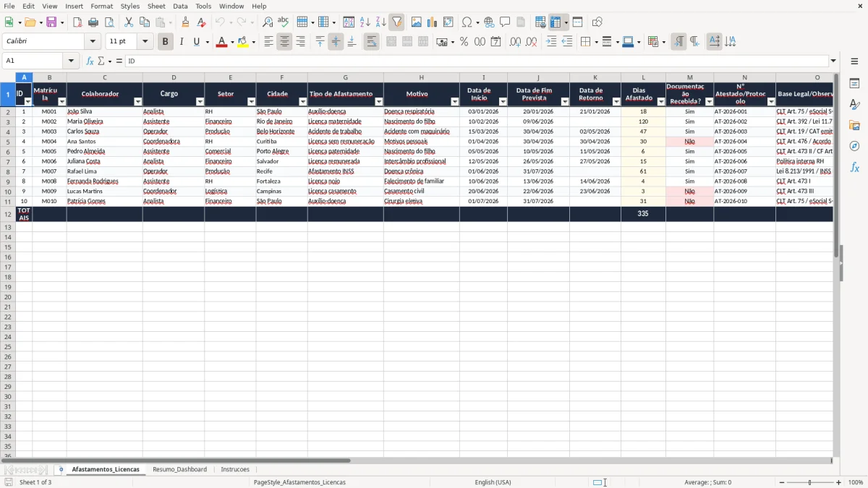Image resolution: width=868 pixels, height=488 pixels.
Task: Click the Select Function sigma button
Action: click(101, 61)
